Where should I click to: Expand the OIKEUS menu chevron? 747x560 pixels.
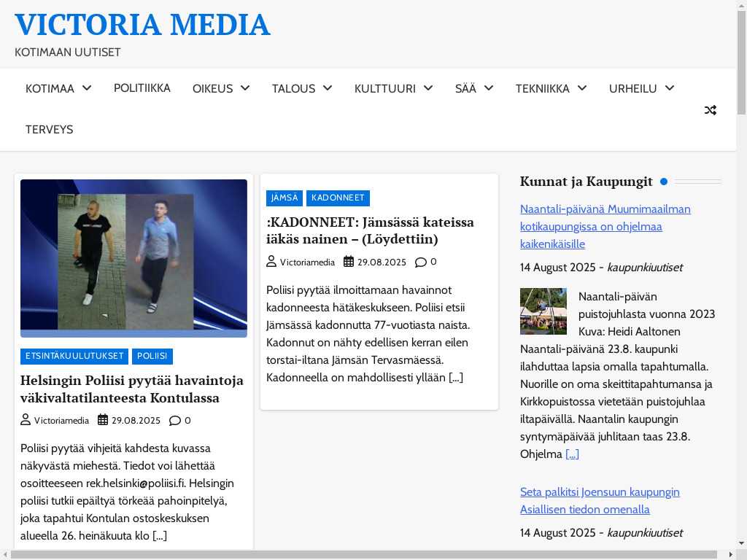245,88
